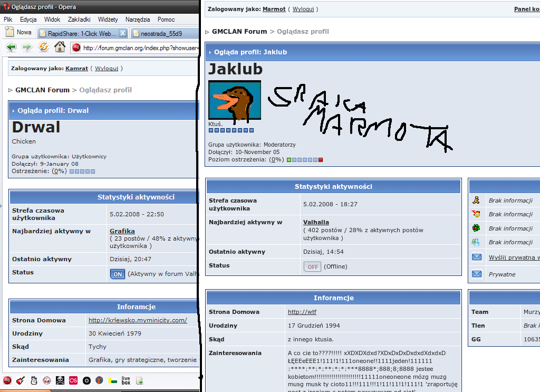540x392 pixels.
Task: Open the Valhalla forum link
Action: pos(316,222)
